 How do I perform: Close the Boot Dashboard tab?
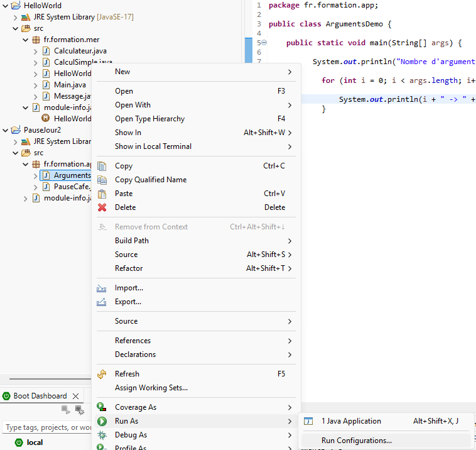[75, 396]
